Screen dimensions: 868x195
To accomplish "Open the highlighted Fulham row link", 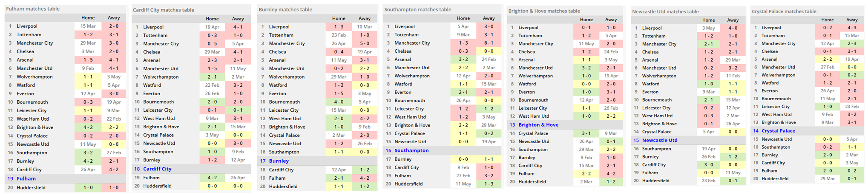I will coord(26,179).
